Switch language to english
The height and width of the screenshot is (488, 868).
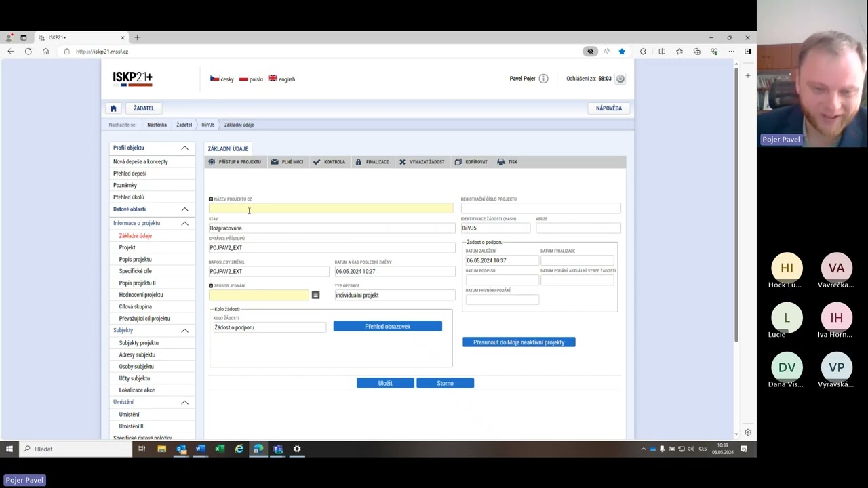281,79
